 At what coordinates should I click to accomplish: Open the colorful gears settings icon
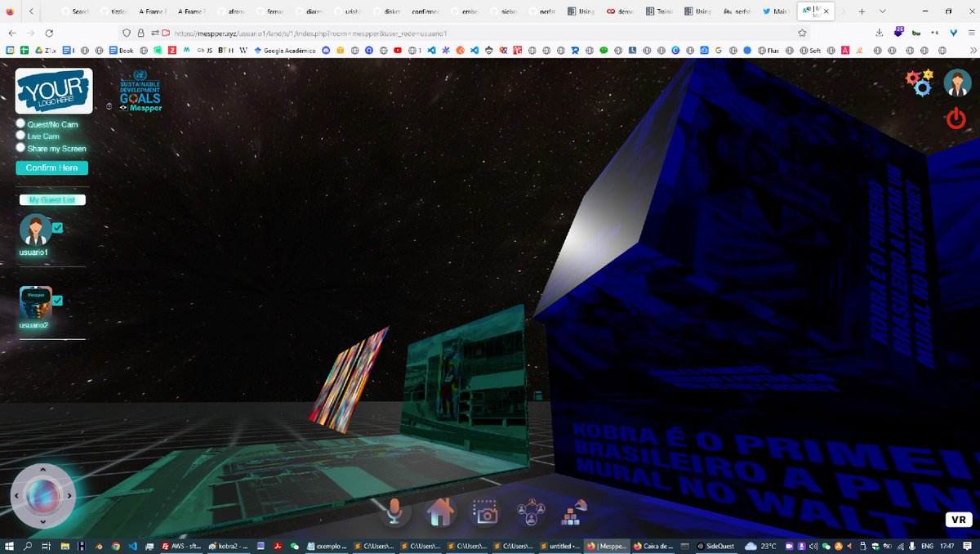(920, 83)
